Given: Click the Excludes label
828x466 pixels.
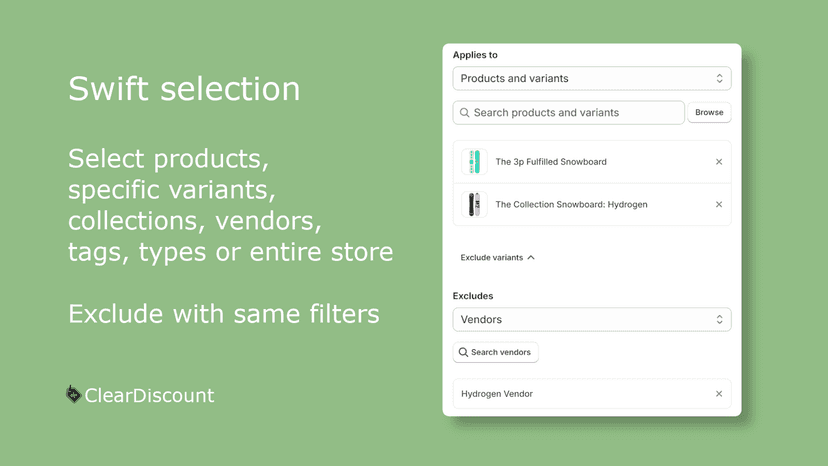Looking at the screenshot, I should click(x=473, y=296).
